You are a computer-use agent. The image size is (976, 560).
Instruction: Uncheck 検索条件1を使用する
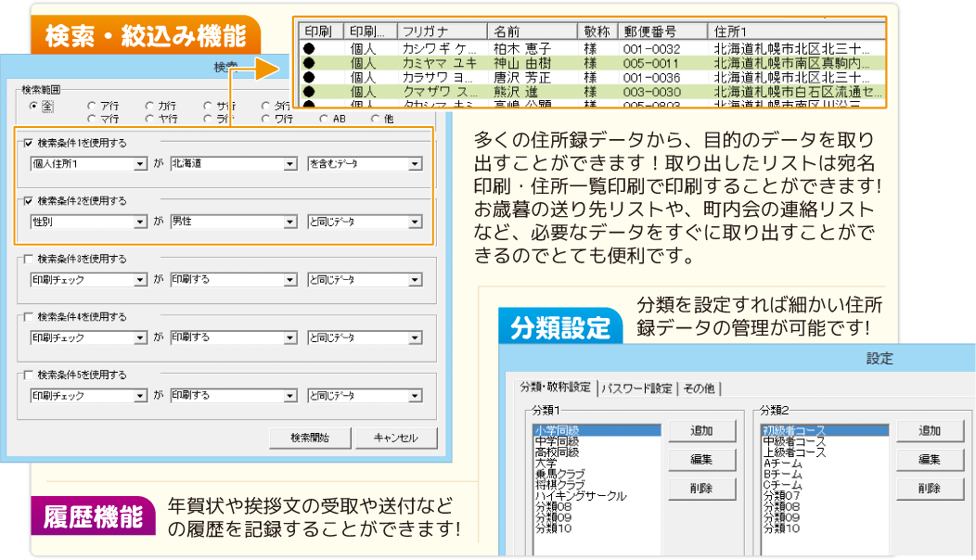27,143
